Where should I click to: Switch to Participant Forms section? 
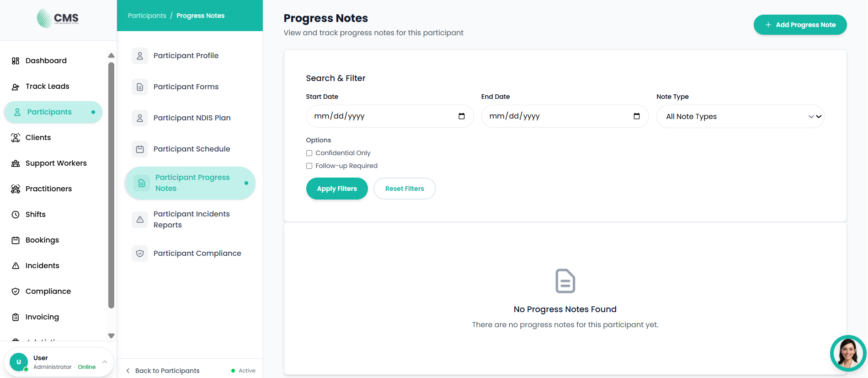pyautogui.click(x=186, y=86)
